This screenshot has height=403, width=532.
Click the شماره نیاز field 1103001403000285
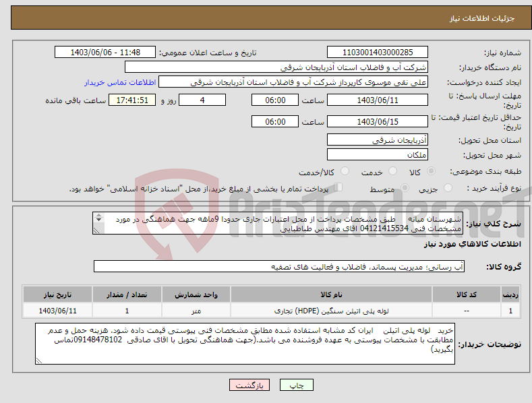378,53
